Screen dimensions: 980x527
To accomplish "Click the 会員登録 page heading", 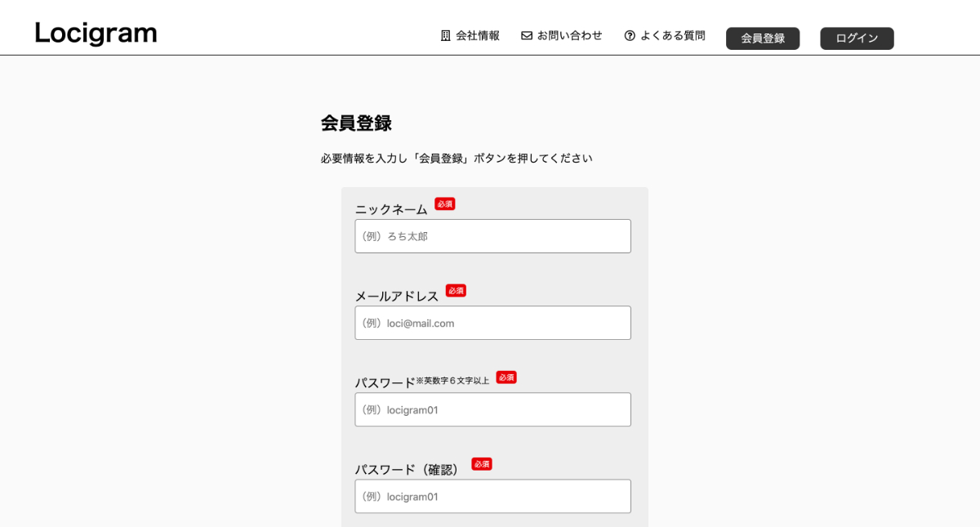I will pyautogui.click(x=356, y=123).
